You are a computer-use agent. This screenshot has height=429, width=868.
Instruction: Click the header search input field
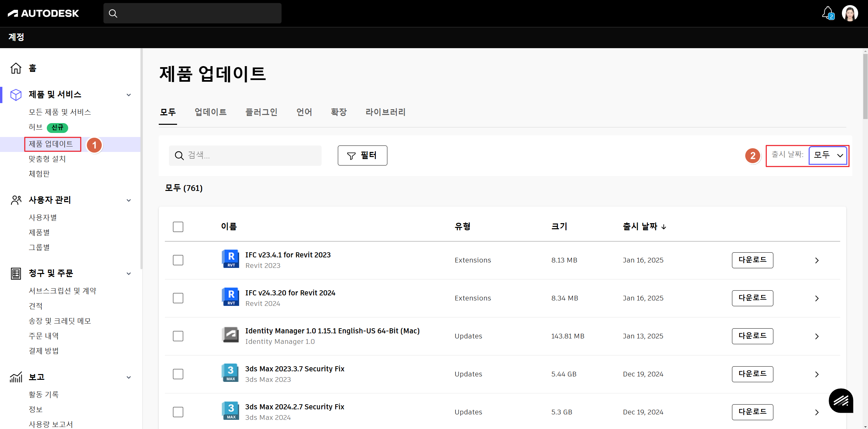[192, 14]
